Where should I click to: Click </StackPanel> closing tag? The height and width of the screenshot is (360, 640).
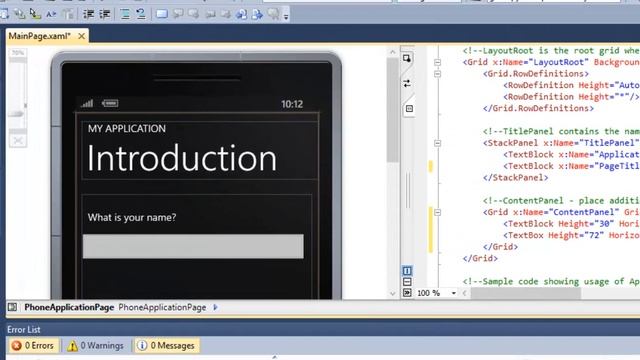point(516,178)
